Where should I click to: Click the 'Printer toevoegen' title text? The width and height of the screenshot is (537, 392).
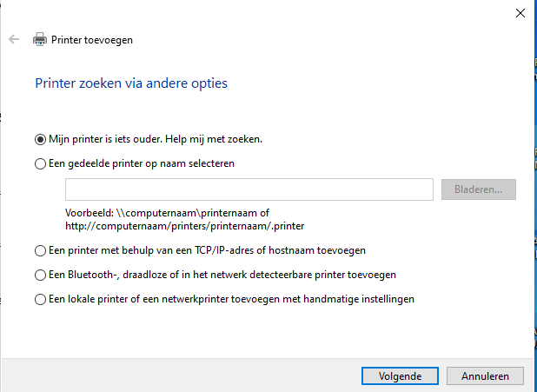(x=92, y=40)
